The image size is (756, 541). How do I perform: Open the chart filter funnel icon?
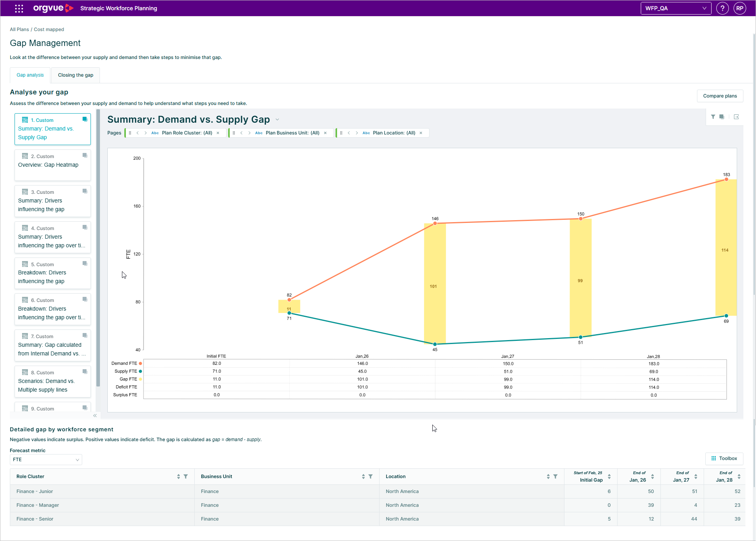[x=713, y=117]
